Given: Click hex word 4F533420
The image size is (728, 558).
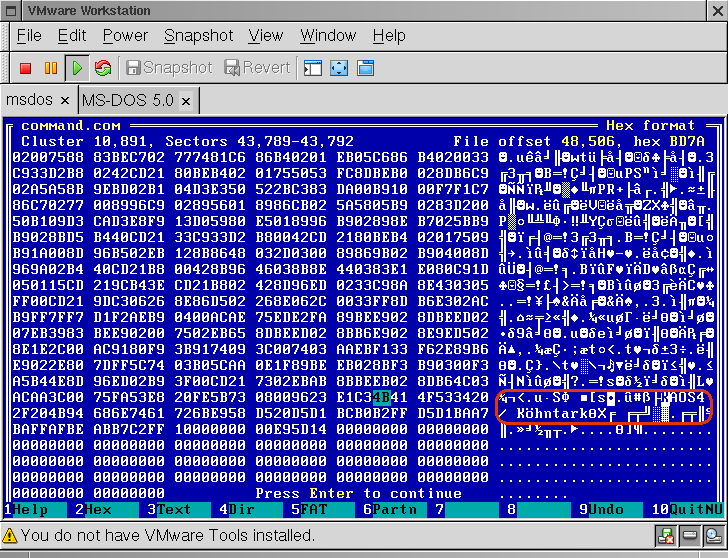Looking at the screenshot, I should coord(453,397).
